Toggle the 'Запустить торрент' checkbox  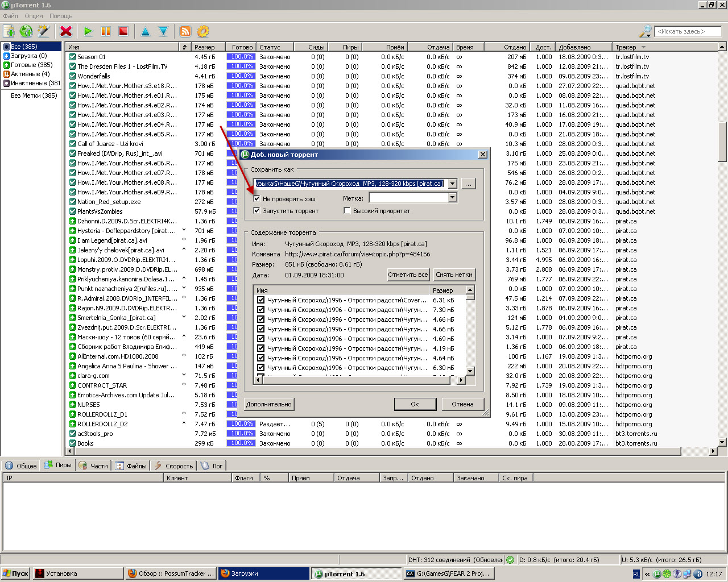[257, 211]
